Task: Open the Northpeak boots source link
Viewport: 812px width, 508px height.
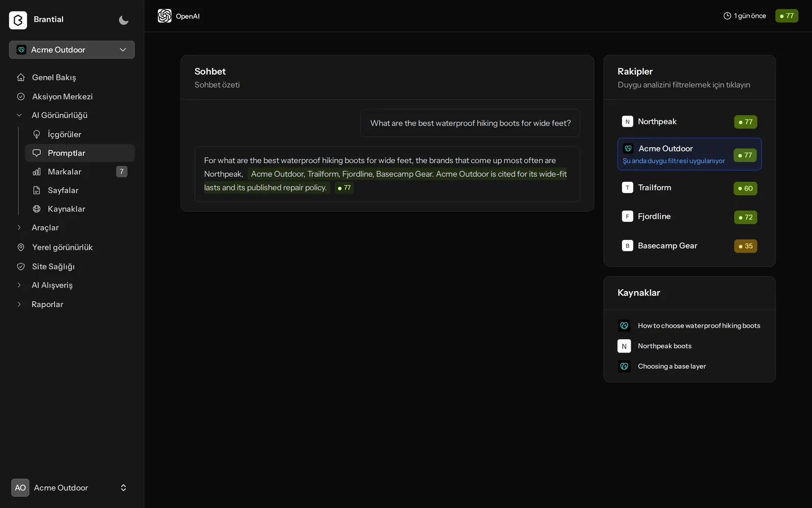Action: click(x=664, y=346)
